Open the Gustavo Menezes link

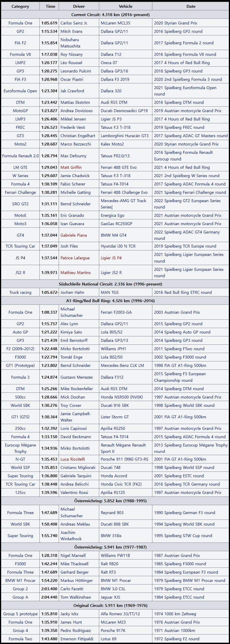(77, 377)
